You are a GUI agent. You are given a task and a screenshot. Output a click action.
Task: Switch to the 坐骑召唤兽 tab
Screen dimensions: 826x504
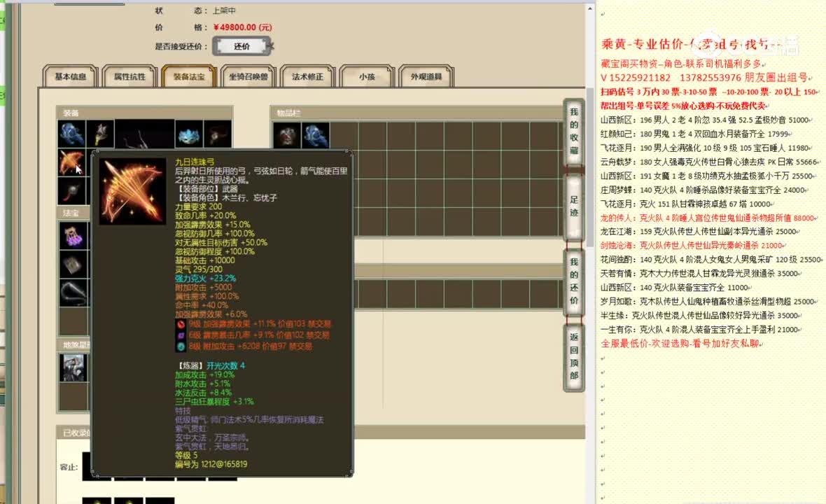pyautogui.click(x=248, y=77)
